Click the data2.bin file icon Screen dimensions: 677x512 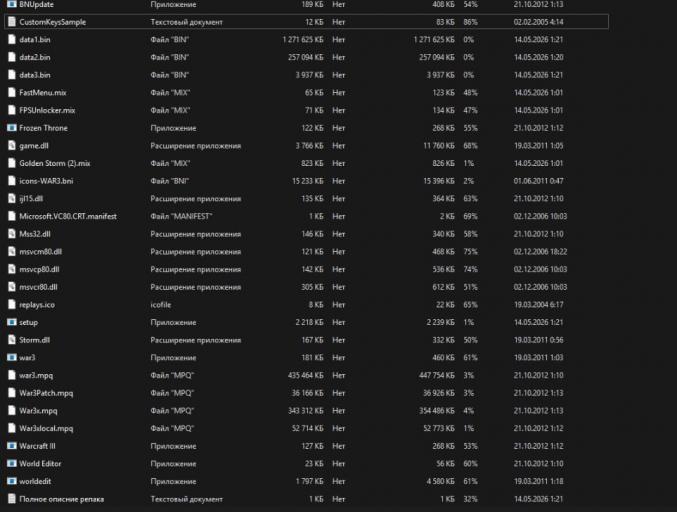[12, 57]
